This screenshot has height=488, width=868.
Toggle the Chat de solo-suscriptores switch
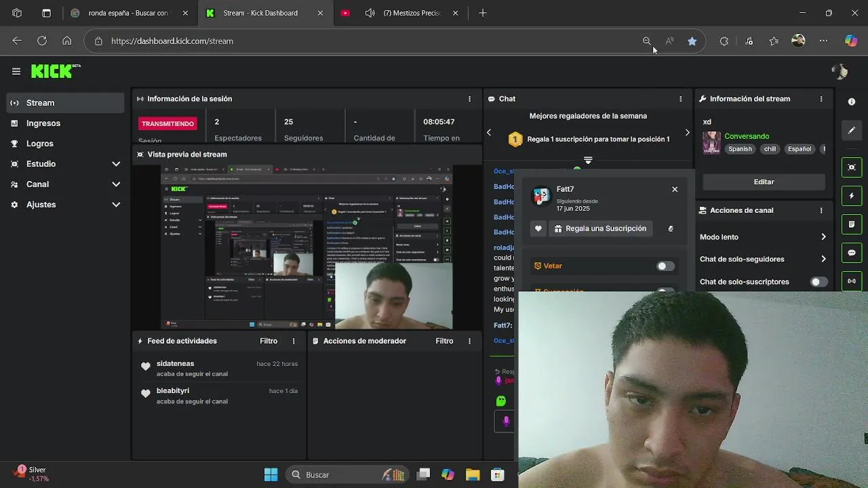pyautogui.click(x=819, y=282)
